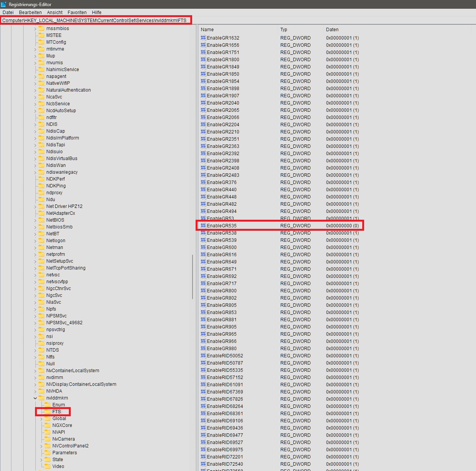Image resolution: width=476 pixels, height=471 pixels.
Task: Click the DWORD icon next to EnableGR1632
Action: tap(203, 38)
